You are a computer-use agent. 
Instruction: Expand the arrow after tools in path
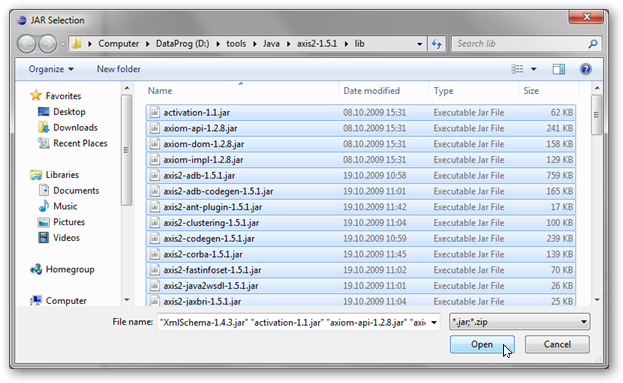click(x=254, y=44)
